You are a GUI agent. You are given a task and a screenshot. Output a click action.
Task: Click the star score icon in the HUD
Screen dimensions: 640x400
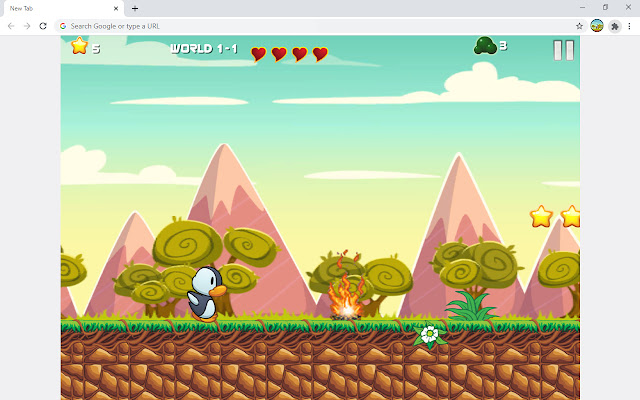coord(79,45)
